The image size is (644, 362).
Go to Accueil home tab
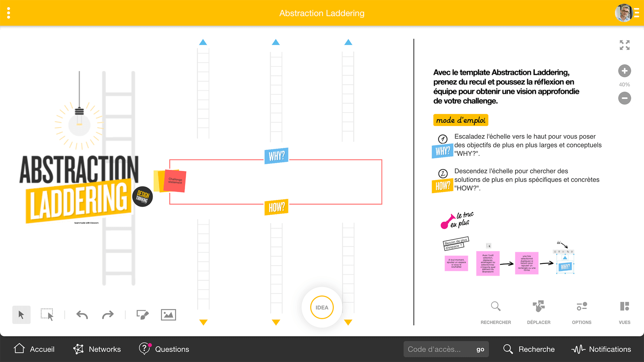pos(34,349)
